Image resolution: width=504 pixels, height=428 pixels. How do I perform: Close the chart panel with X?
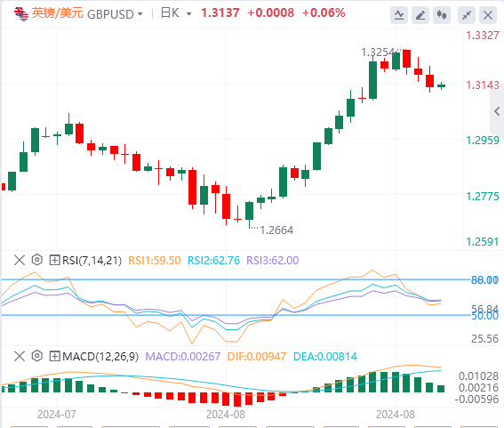tap(488, 15)
